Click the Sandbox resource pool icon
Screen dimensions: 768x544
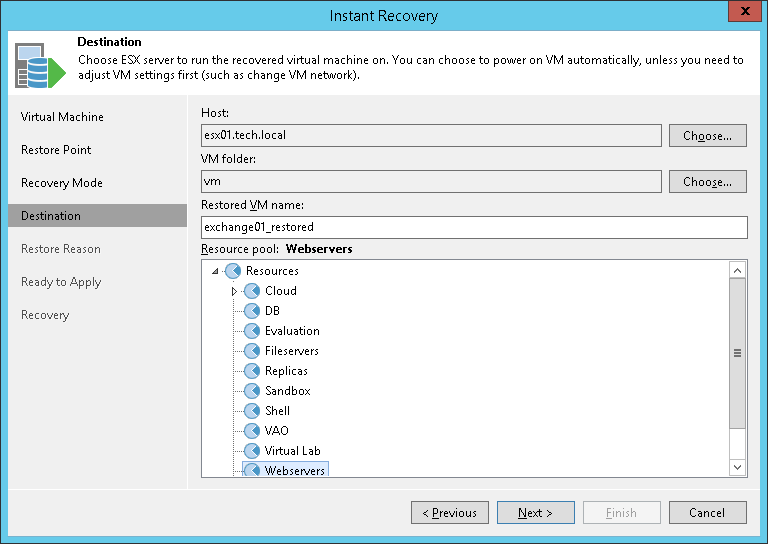click(252, 391)
